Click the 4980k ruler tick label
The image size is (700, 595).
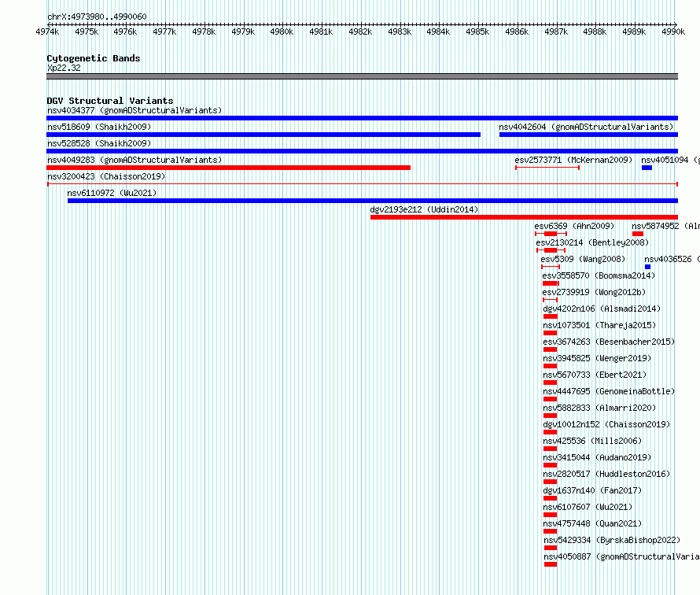click(282, 31)
